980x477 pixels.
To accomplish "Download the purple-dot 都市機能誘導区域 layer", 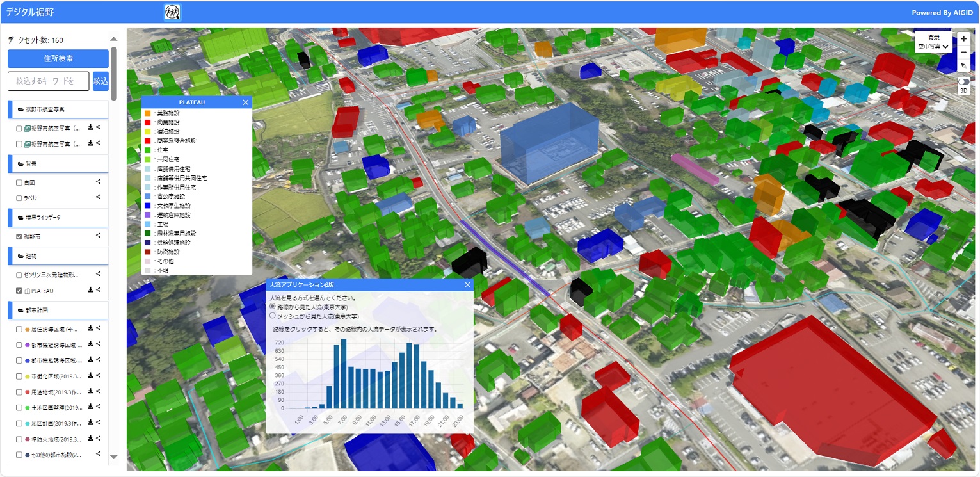I will [x=90, y=344].
